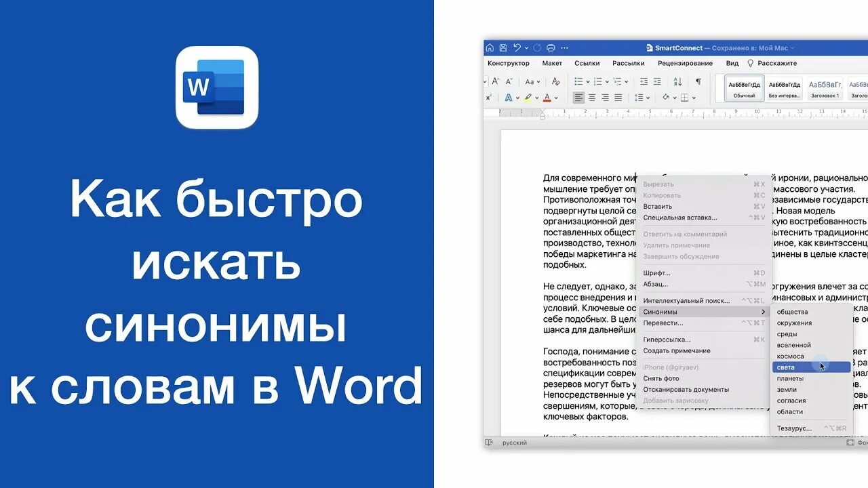Choose Вставить in the context menu
The height and width of the screenshot is (488, 868).
tap(705, 206)
